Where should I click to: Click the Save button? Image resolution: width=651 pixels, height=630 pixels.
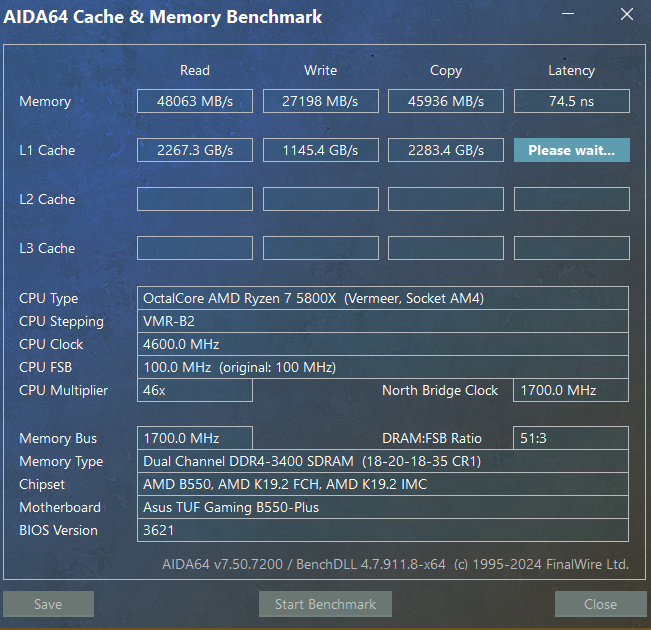pos(48,604)
